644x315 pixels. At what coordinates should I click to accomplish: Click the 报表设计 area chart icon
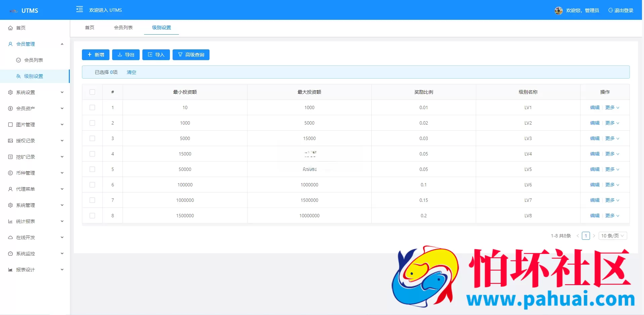click(10, 270)
